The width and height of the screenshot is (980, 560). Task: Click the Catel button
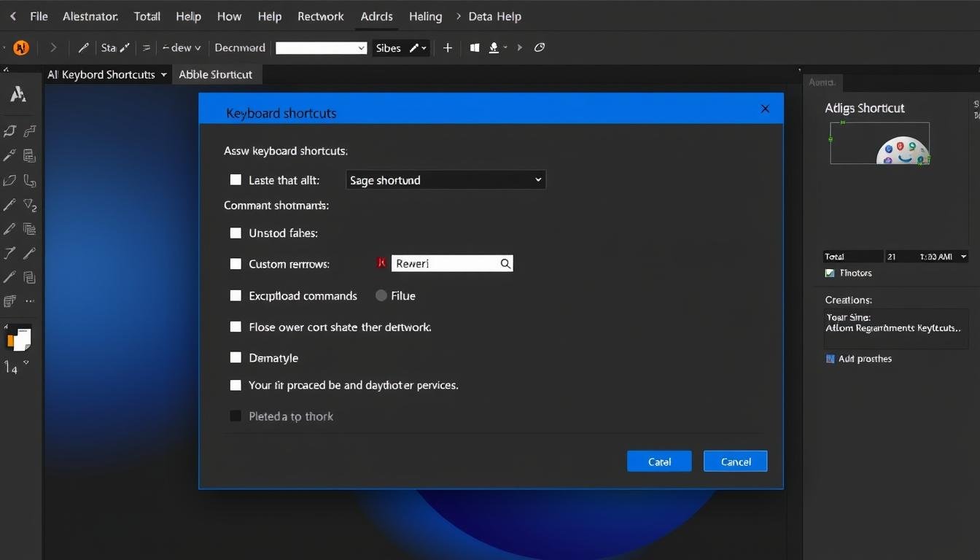(x=659, y=462)
